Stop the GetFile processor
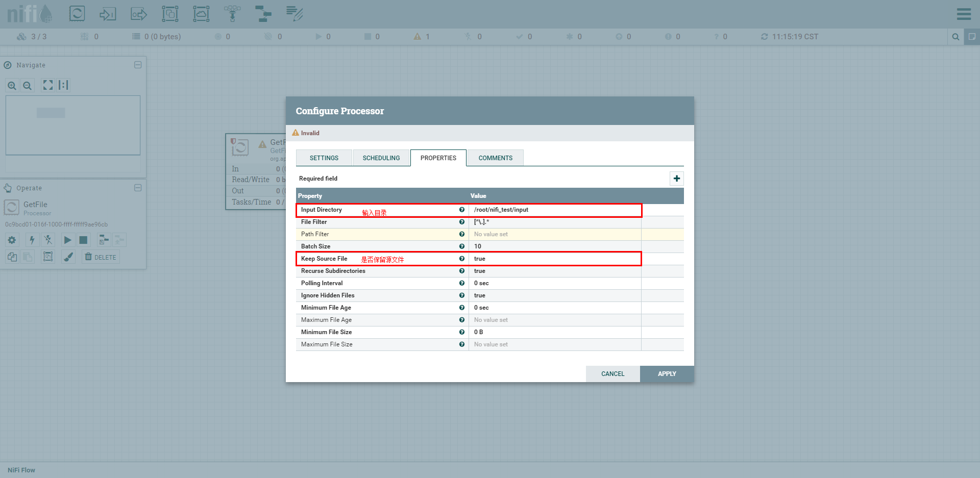Viewport: 980px width, 478px height. [x=83, y=240]
